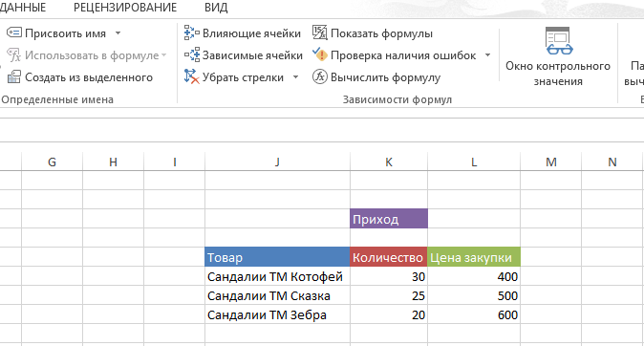Select column L header
The image size is (644, 346).
point(474,162)
